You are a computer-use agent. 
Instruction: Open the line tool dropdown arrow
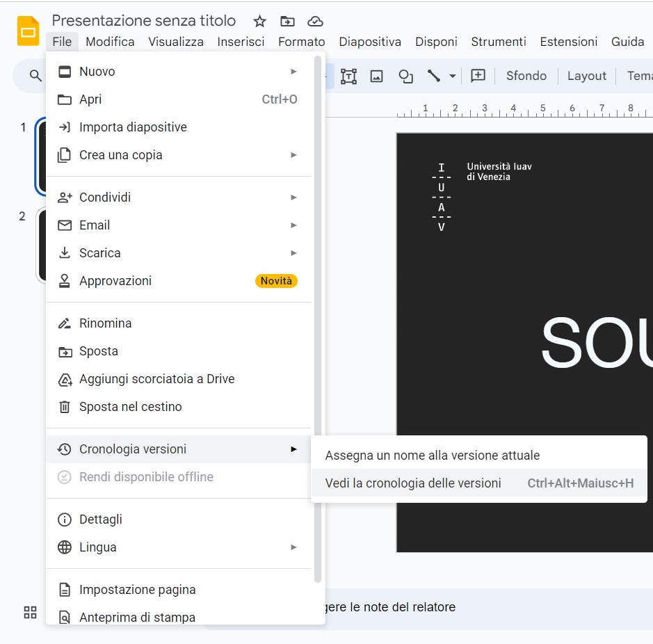(x=453, y=76)
